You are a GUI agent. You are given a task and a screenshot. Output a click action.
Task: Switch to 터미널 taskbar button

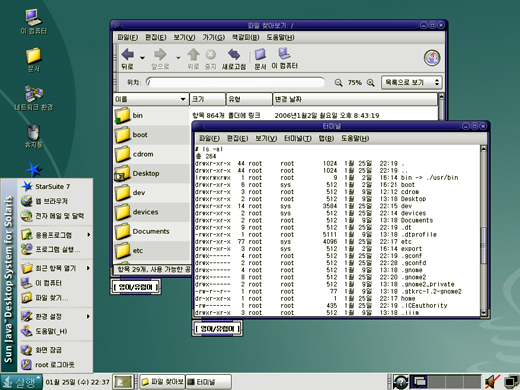208,382
